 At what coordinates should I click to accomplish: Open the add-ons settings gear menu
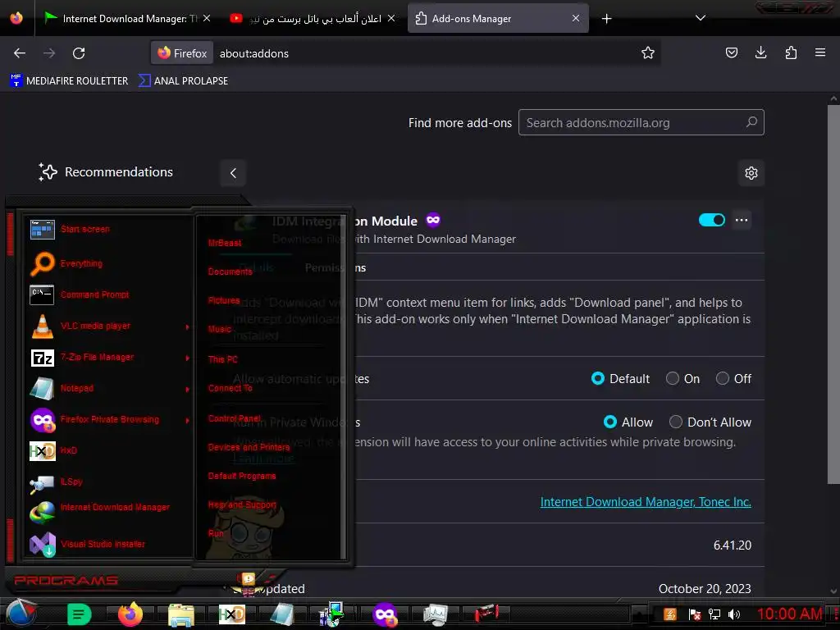751,173
